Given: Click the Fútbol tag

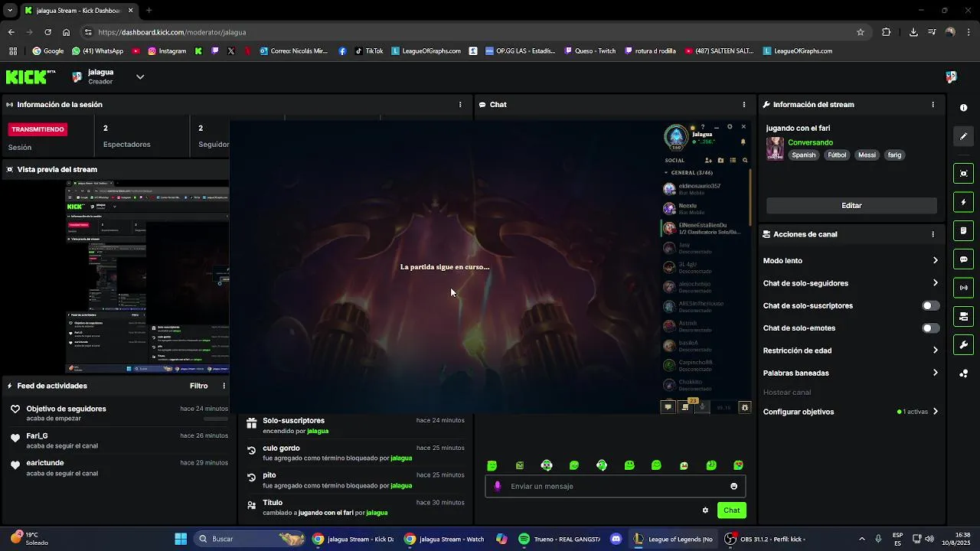Looking at the screenshot, I should (837, 155).
